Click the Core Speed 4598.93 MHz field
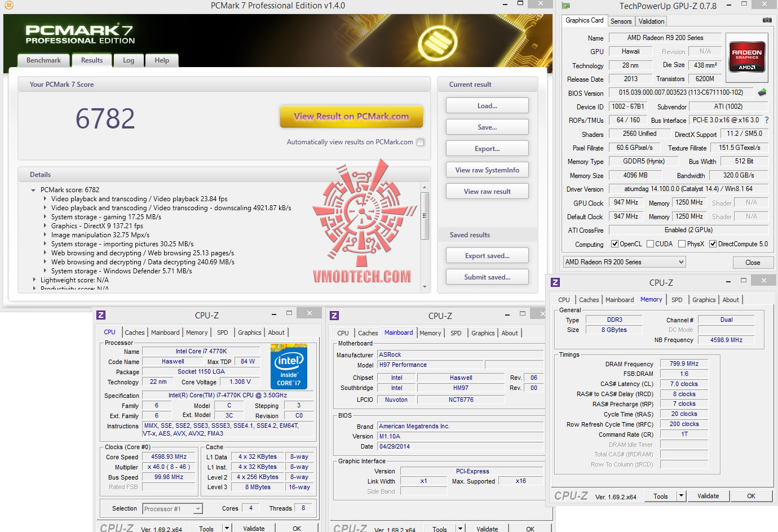Image resolution: width=778 pixels, height=532 pixels. pyautogui.click(x=169, y=457)
